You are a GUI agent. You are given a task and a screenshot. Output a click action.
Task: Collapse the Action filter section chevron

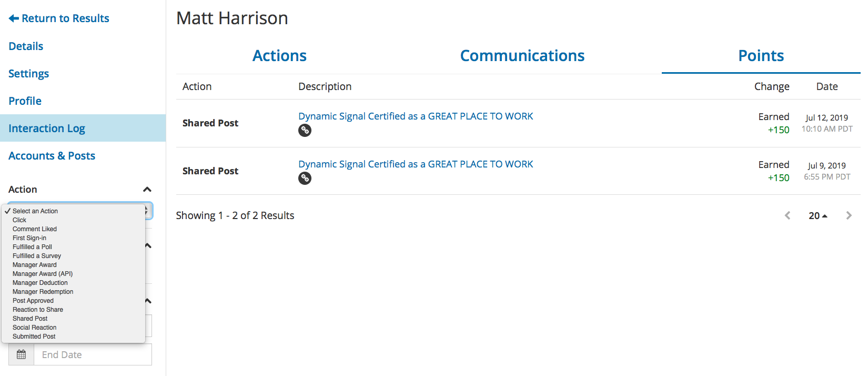click(x=147, y=190)
